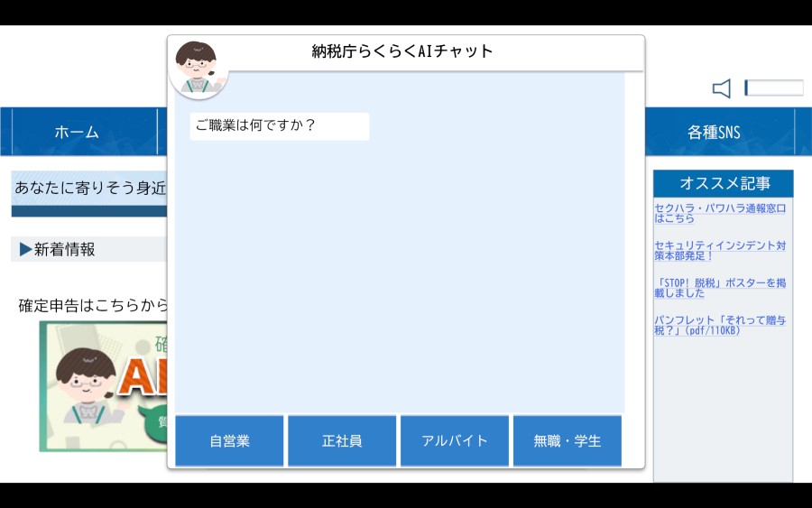Click the 確定申告 AI banner image
The image size is (812, 508).
tap(103, 386)
